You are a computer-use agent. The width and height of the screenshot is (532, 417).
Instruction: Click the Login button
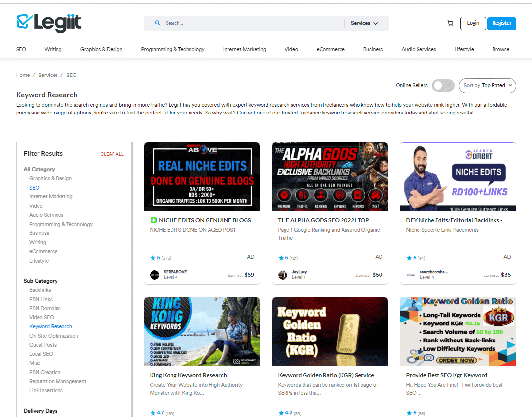[473, 23]
